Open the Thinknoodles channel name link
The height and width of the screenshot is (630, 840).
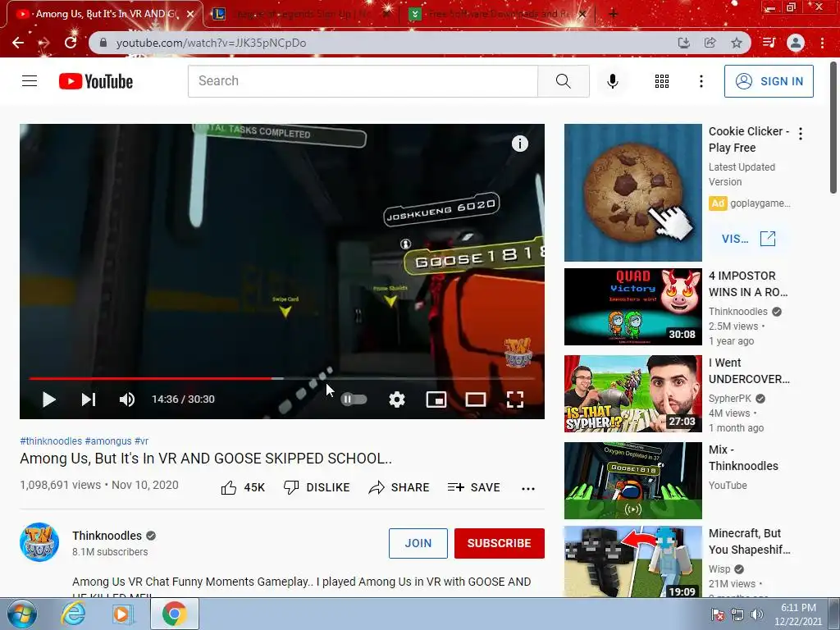(107, 536)
